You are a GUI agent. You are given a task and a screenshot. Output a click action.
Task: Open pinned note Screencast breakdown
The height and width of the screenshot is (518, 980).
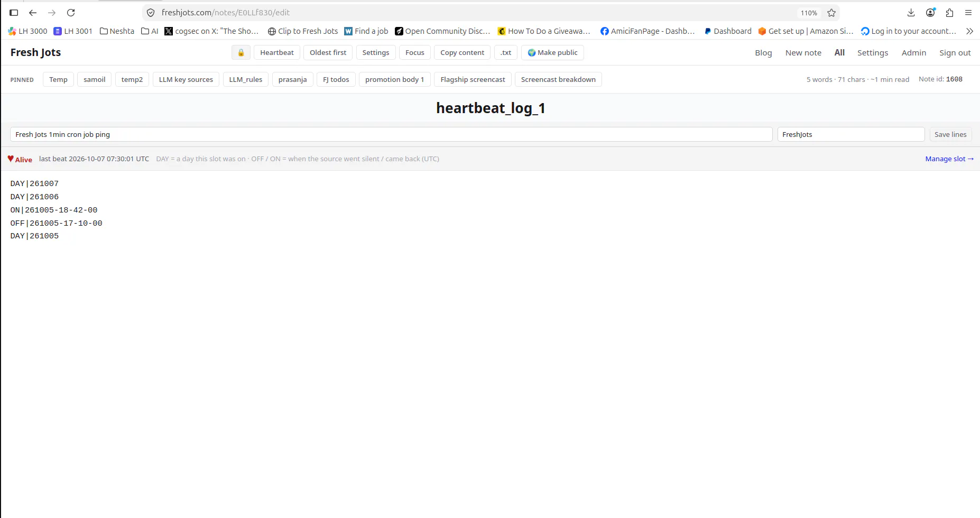558,79
